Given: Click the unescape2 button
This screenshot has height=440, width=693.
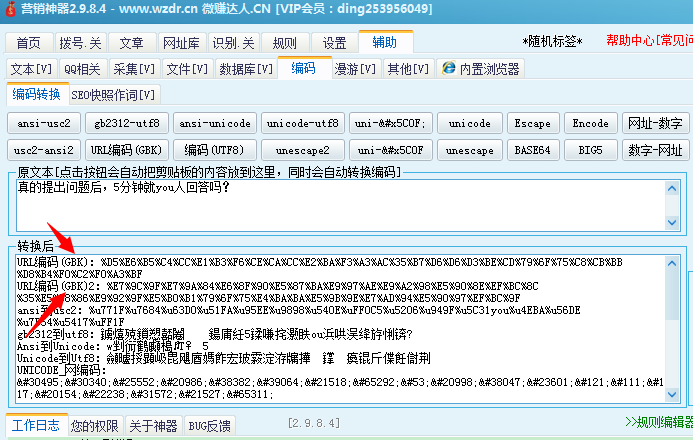Looking at the screenshot, I should [x=303, y=150].
